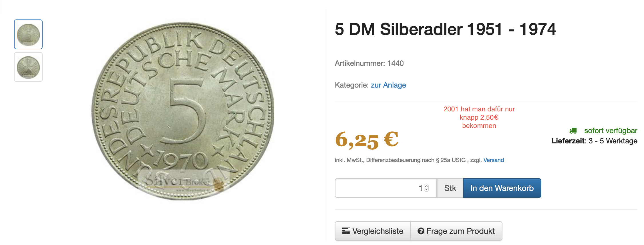This screenshot has height=245, width=644.
Task: Decrease quantity with stepper down arrow
Action: pyautogui.click(x=426, y=190)
